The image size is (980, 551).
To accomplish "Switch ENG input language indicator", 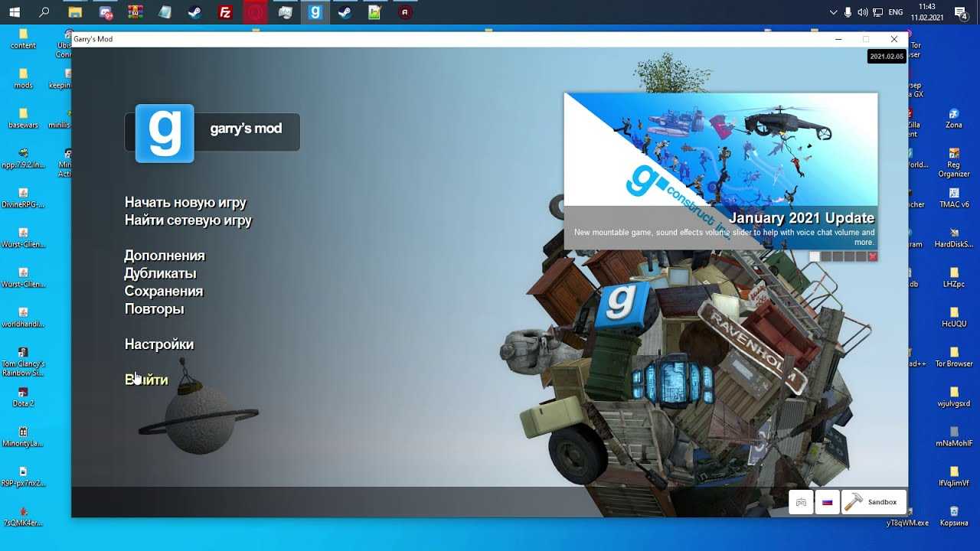I will [x=896, y=12].
